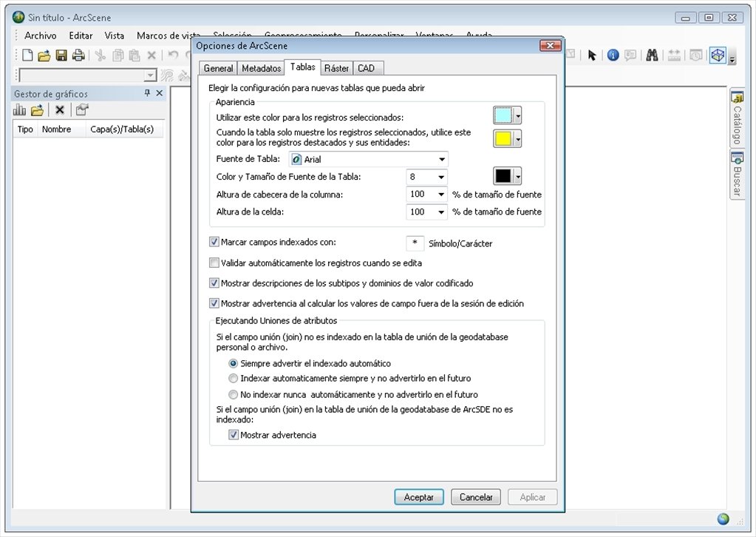Viewport: 756px width, 537px height.
Task: Click load graph folder icon in Gestor de gráficos
Action: 37,110
